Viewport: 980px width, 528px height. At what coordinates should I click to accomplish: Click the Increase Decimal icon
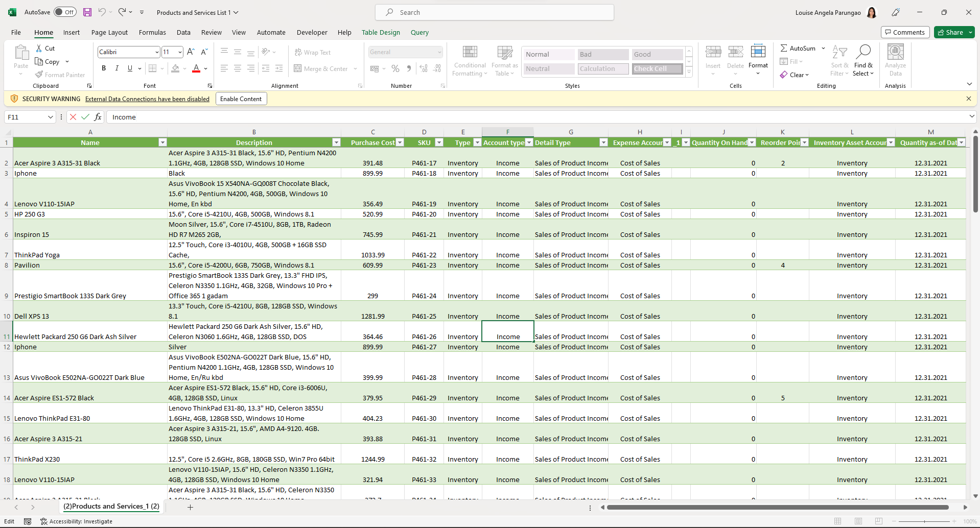pos(424,68)
